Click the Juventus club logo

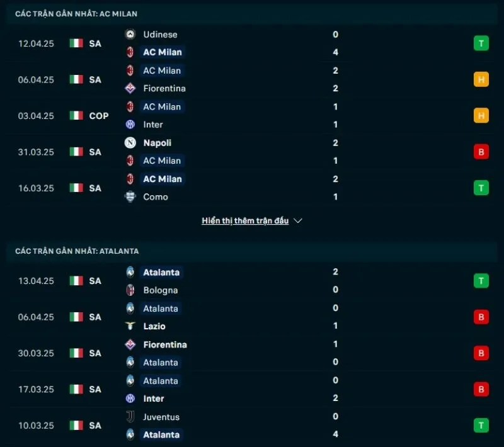click(130, 417)
